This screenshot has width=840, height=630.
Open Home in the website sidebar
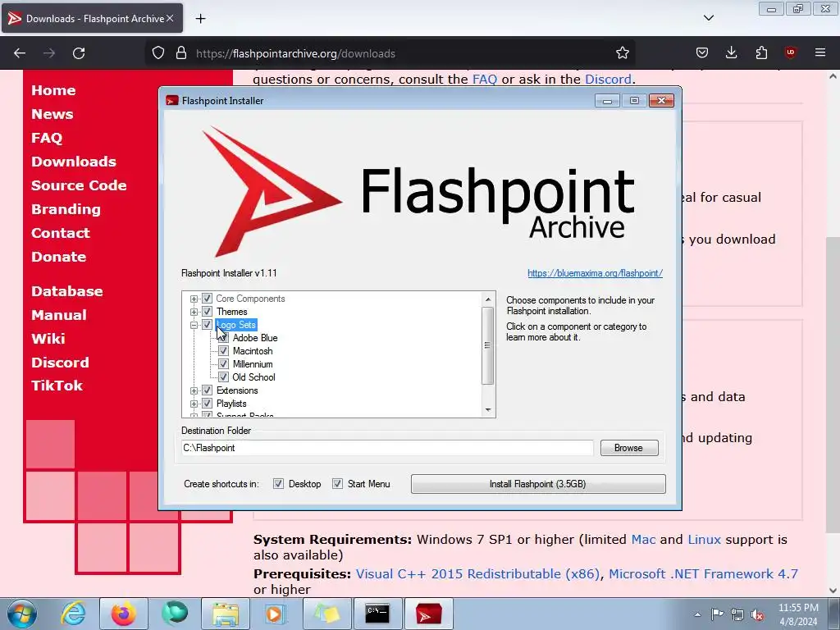pyautogui.click(x=53, y=90)
